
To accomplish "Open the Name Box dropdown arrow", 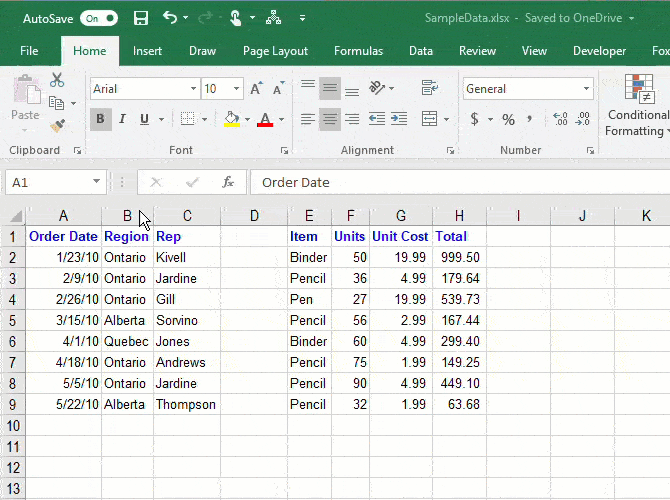I will pos(96,182).
